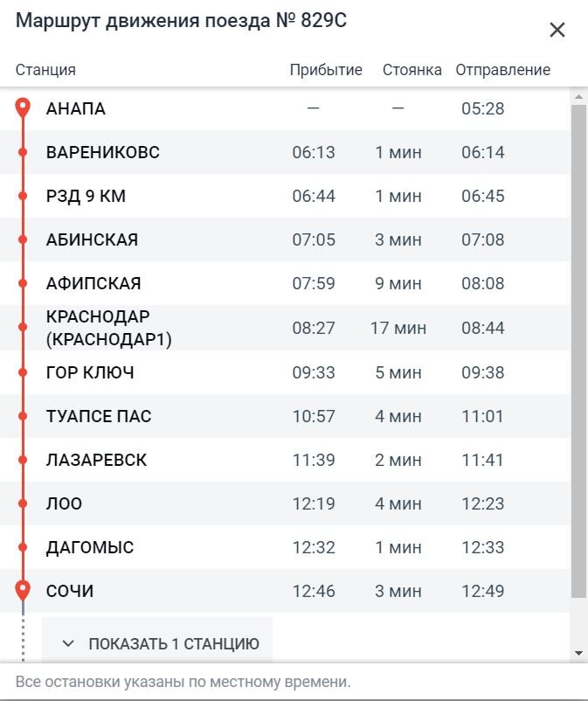Image resolution: width=588 pixels, height=701 pixels.
Task: Click the scrollbar up arrow
Action: (578, 96)
